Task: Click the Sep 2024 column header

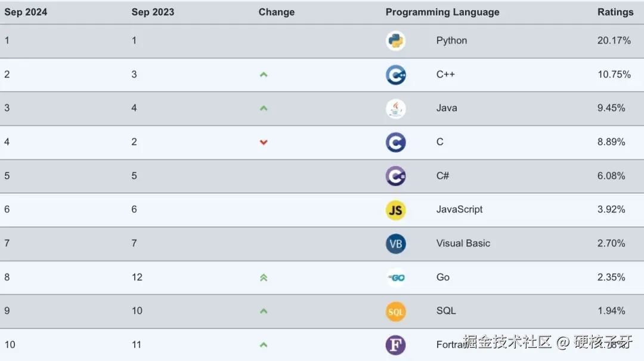Action: coord(26,12)
